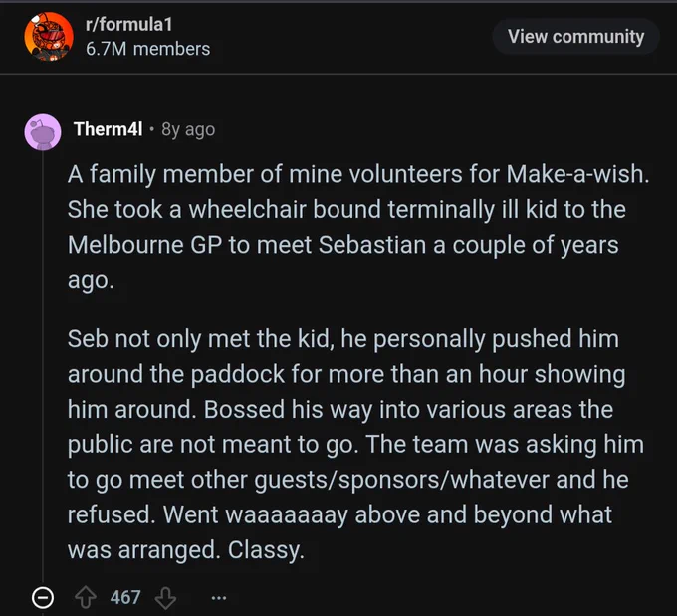Click the r/formula1 community avatar icon
This screenshot has height=616, width=677.
(49, 37)
